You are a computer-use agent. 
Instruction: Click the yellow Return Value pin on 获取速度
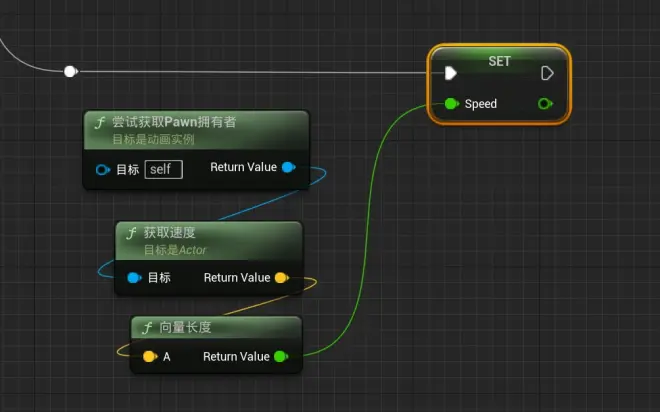(280, 277)
